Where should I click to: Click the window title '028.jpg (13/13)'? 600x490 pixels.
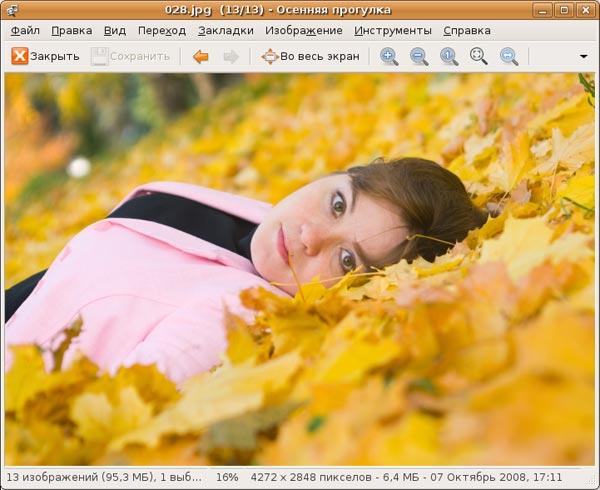click(x=214, y=10)
